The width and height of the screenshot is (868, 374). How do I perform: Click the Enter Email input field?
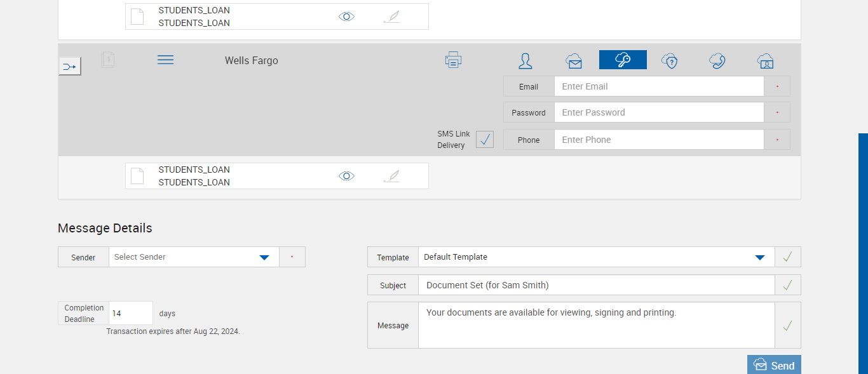click(x=658, y=86)
